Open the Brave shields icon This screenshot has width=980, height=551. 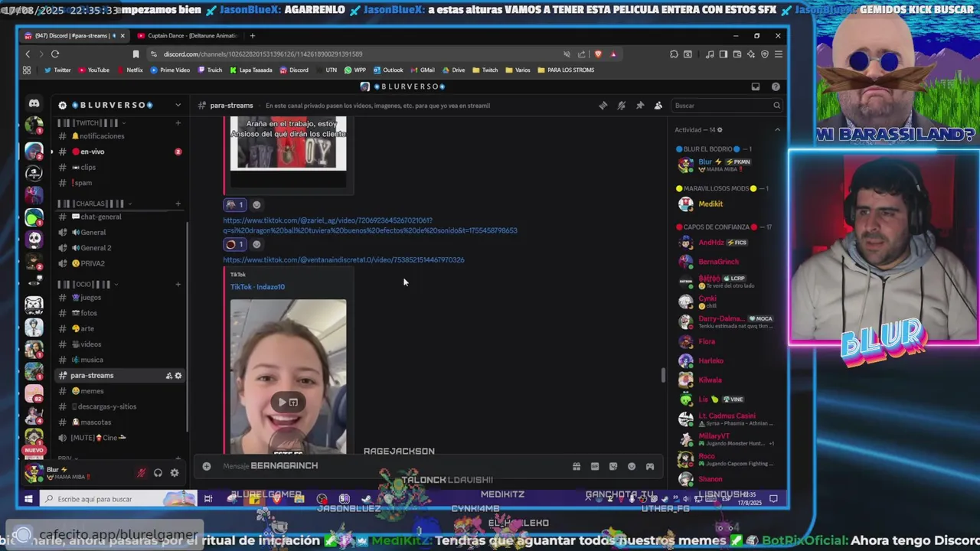599,54
